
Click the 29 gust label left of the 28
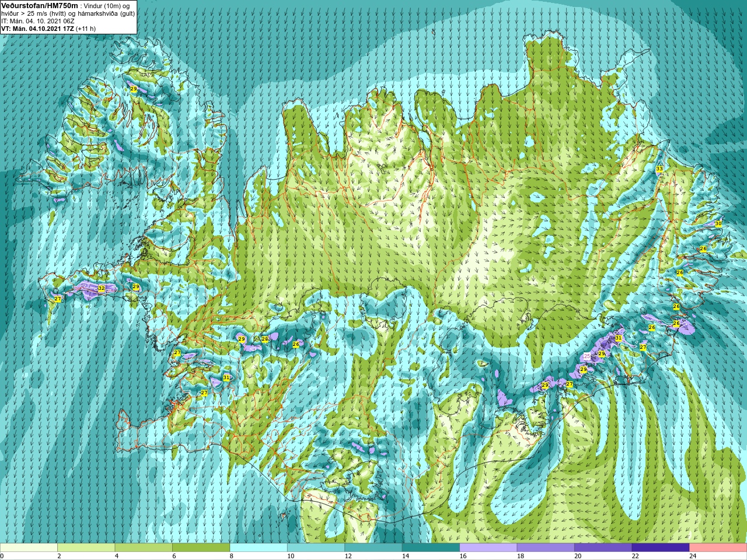pyautogui.click(x=242, y=339)
